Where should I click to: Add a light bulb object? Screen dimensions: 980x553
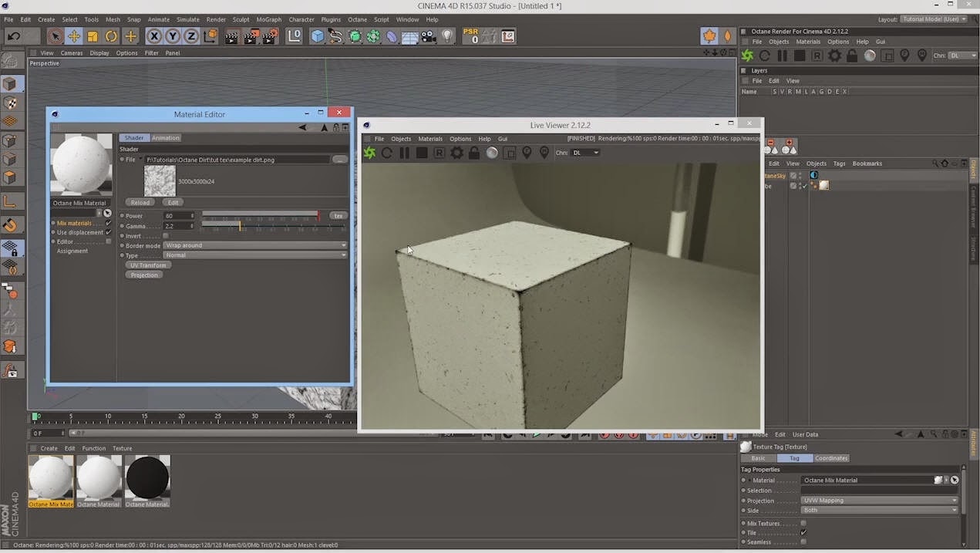pos(447,36)
